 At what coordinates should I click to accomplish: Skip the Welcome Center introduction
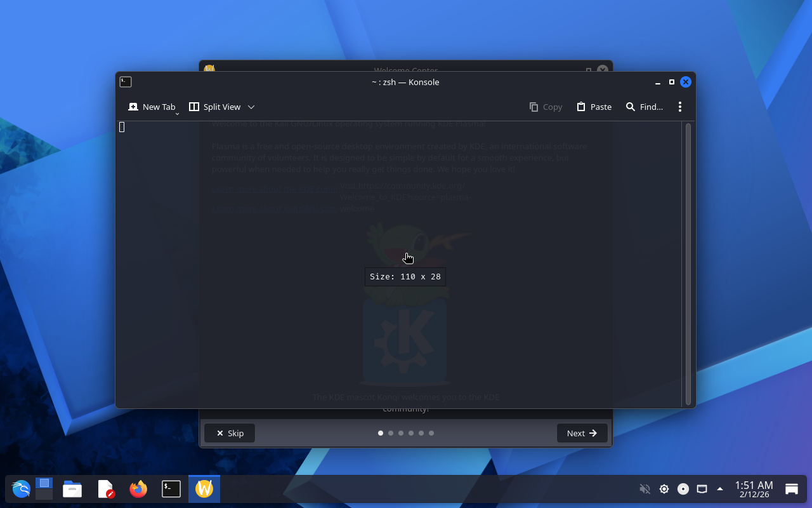[x=230, y=433]
